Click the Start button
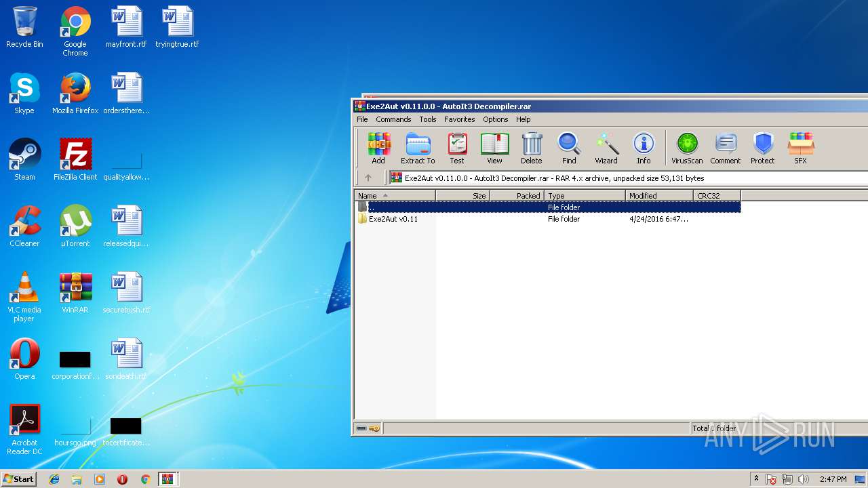Viewport: 868px width, 488px height. [19, 479]
